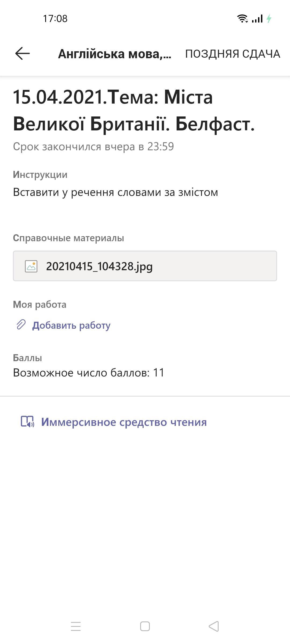290x644 pixels.
Task: Tap the Android back triangle icon
Action: tap(214, 626)
